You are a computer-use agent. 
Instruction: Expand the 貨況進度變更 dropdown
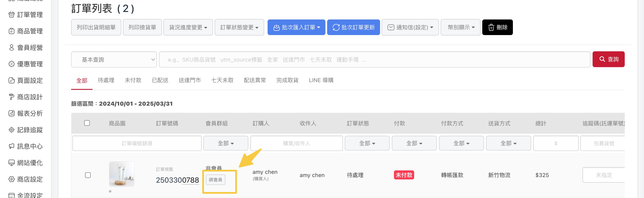(x=188, y=27)
